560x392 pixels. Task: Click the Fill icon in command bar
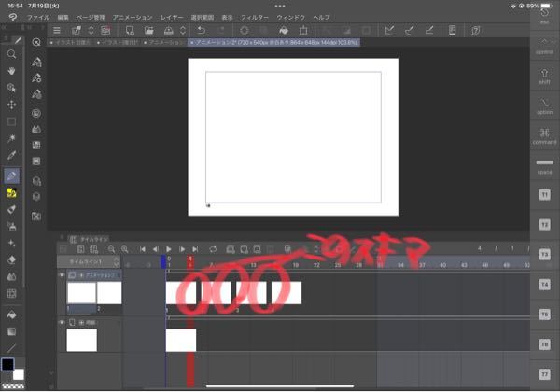pos(284,31)
